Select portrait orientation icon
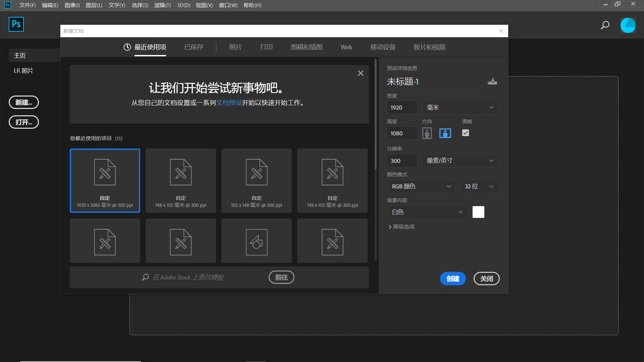 coord(427,133)
